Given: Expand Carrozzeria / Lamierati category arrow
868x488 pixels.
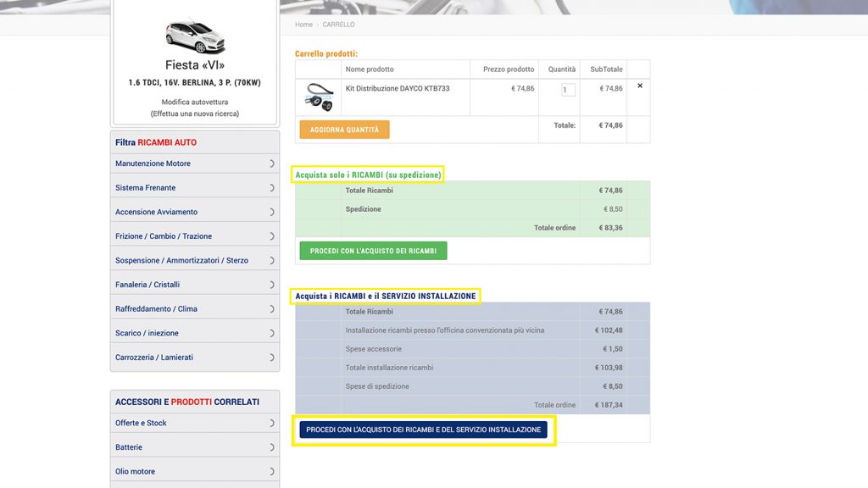Looking at the screenshot, I should point(271,358).
